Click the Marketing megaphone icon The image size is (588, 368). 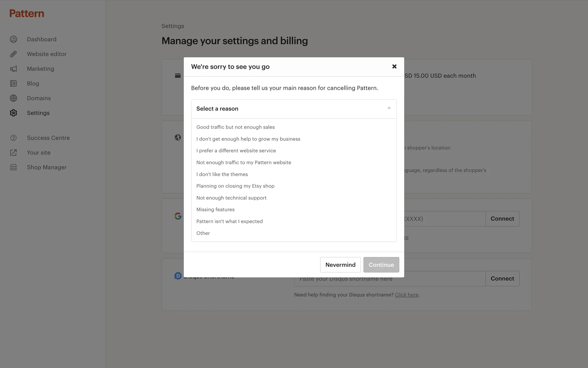(x=13, y=69)
